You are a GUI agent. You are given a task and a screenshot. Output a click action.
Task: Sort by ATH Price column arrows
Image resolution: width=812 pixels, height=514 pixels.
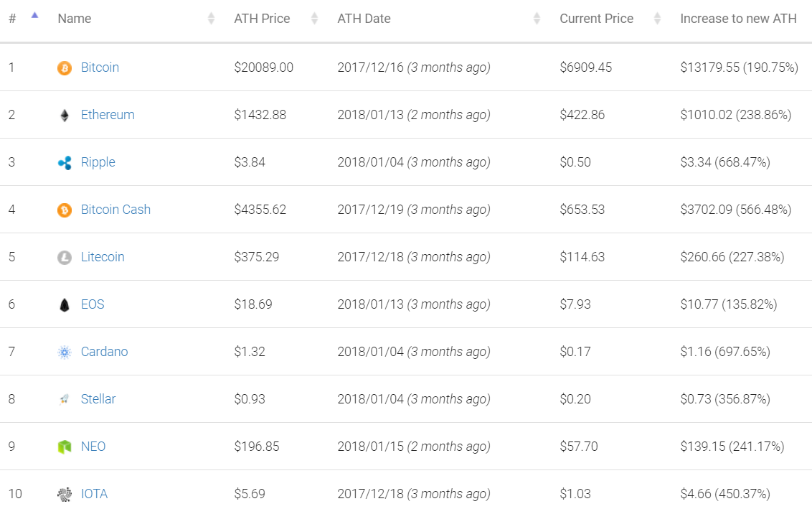tap(314, 19)
